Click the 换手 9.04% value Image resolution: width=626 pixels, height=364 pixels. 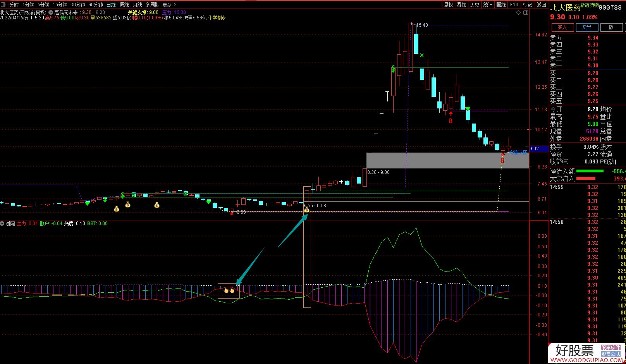591,147
